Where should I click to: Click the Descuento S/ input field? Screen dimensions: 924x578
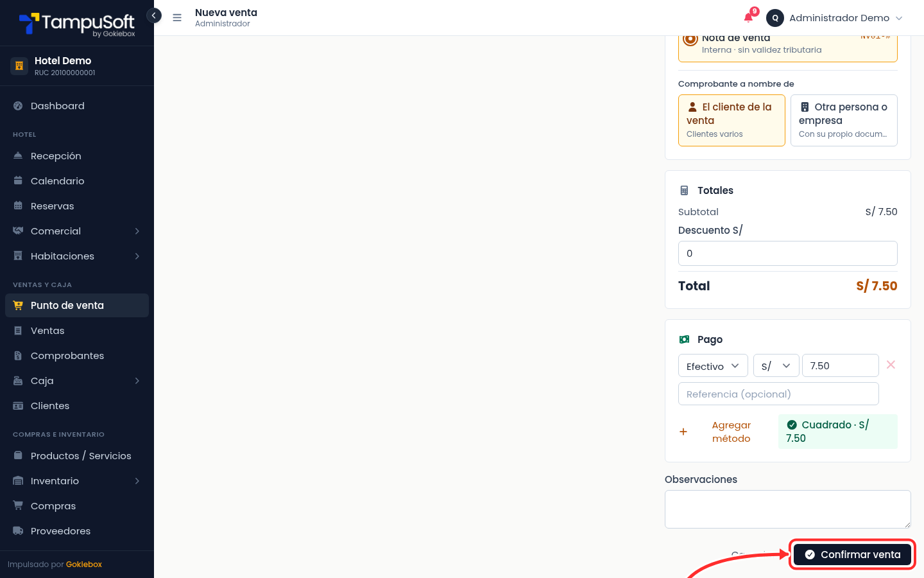(788, 253)
